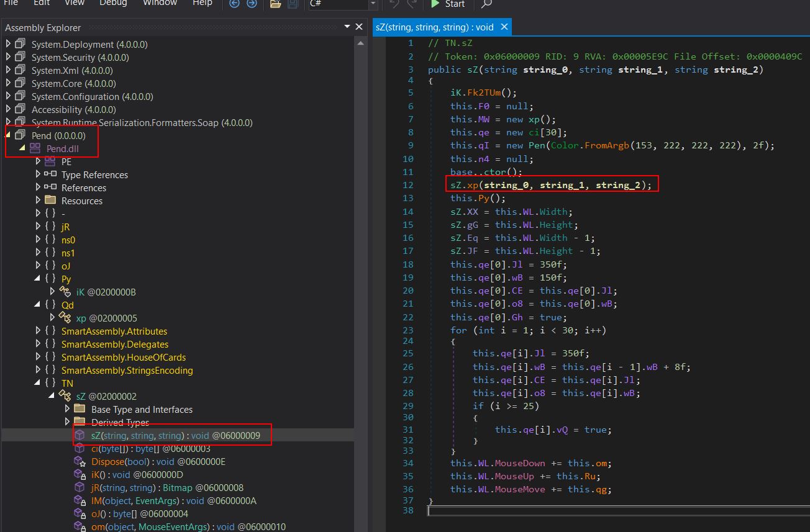Click the PE node icon

(50, 161)
